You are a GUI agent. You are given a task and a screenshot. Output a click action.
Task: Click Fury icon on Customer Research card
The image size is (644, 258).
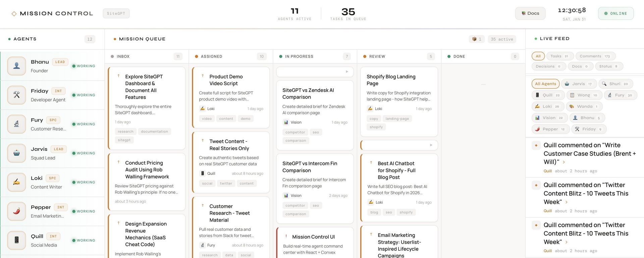pos(202,245)
